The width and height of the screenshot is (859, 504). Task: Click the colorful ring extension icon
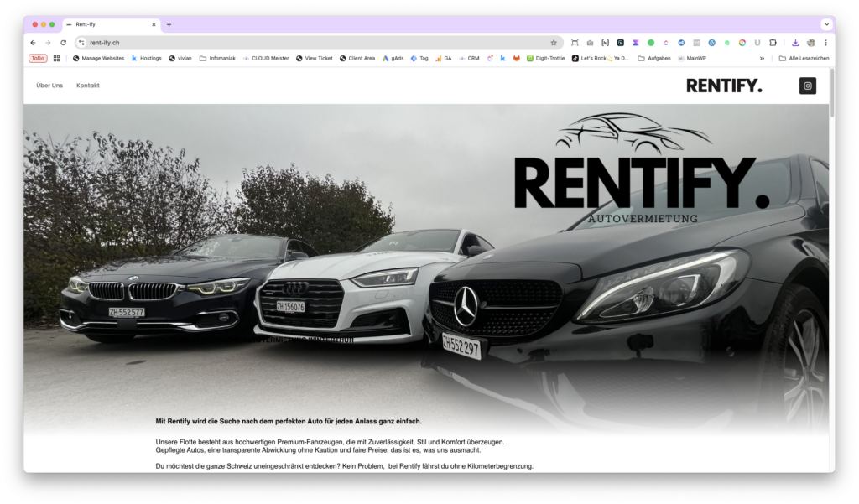pyautogui.click(x=742, y=43)
